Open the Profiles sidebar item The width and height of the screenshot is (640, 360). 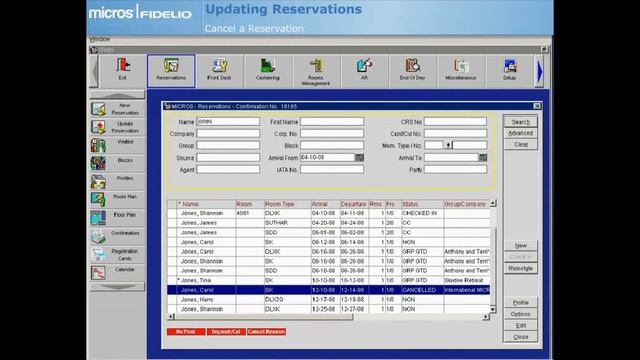(118, 182)
